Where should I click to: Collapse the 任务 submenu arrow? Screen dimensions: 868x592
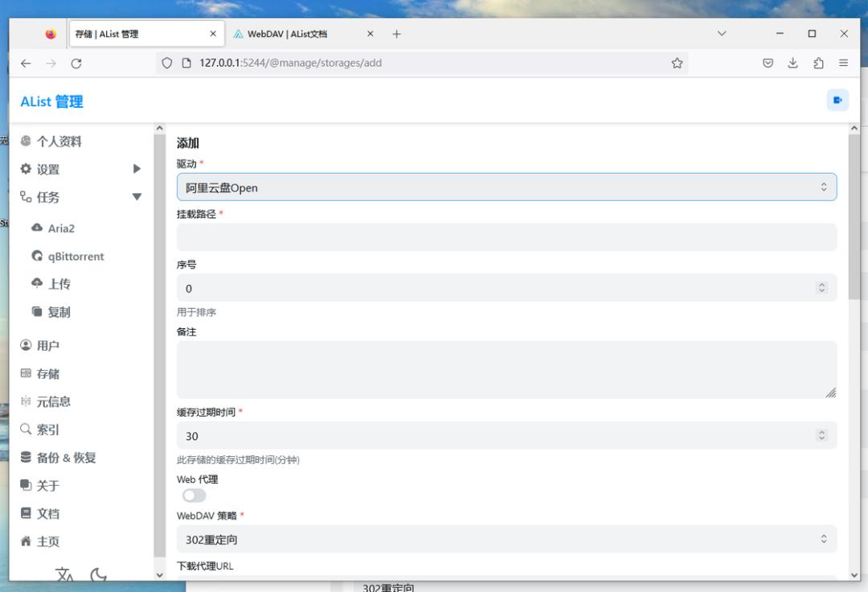pos(137,196)
